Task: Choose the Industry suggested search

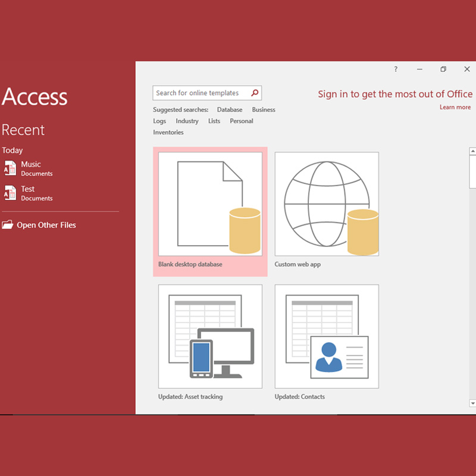Action: 187,121
